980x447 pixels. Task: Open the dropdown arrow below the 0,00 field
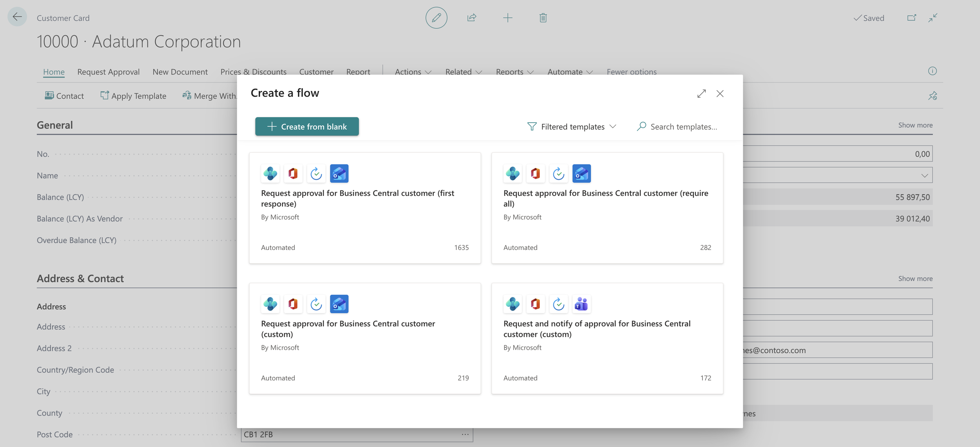[925, 176]
